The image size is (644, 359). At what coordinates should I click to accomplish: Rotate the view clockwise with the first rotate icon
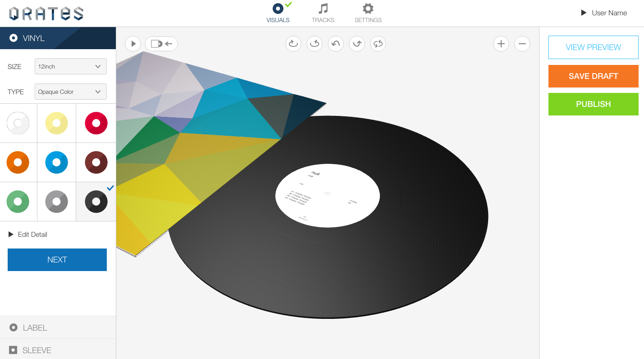click(x=293, y=44)
